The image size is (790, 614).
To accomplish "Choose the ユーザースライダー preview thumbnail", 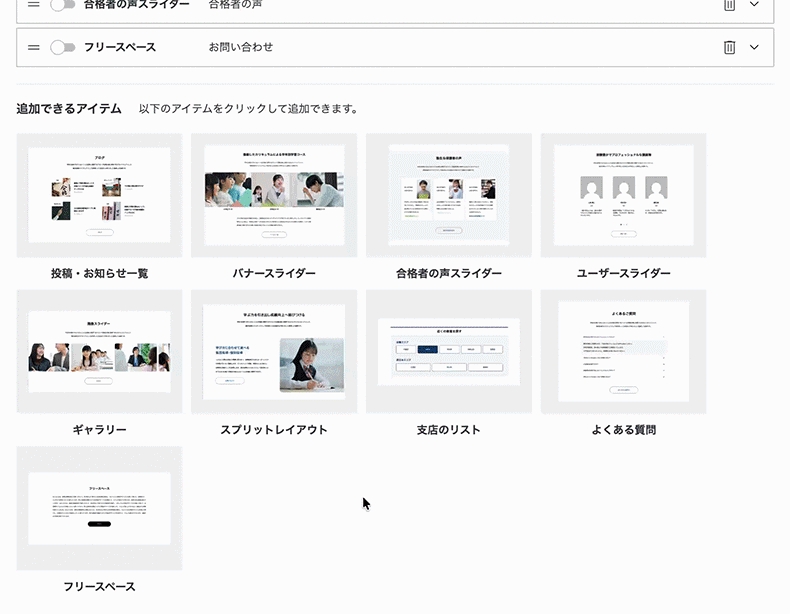I will coord(623,195).
